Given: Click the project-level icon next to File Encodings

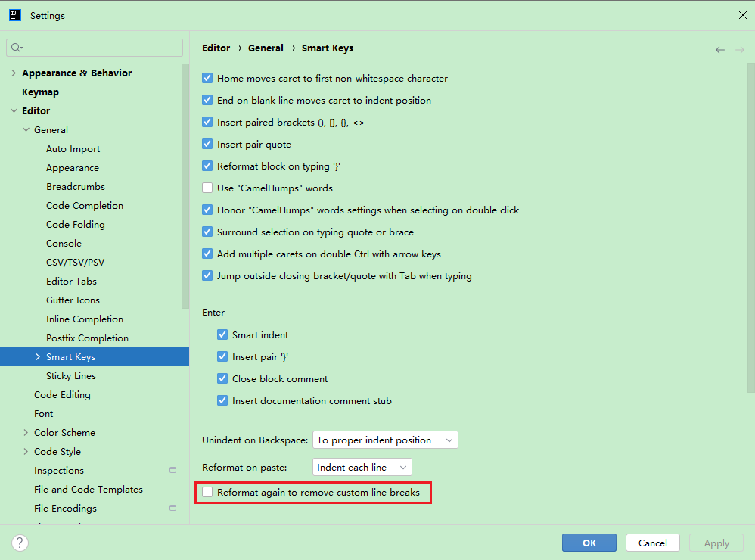Looking at the screenshot, I should tap(172, 509).
